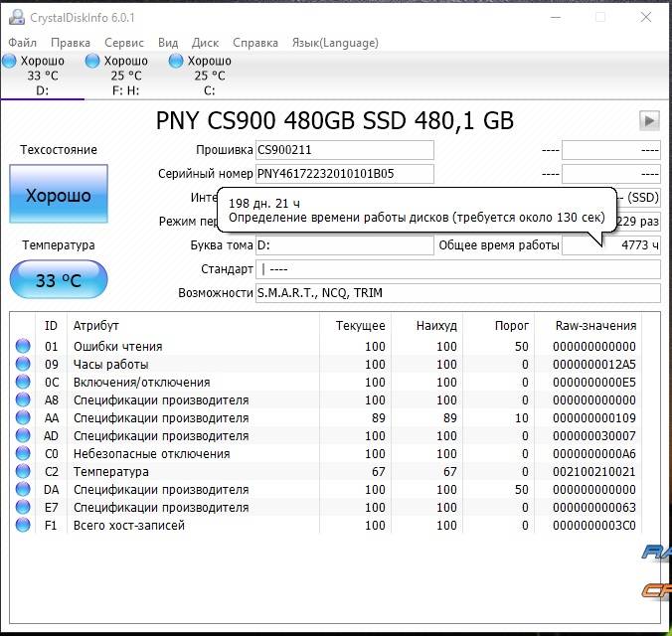Select the Небезопасные отключения attribute text
The height and width of the screenshot is (636, 672).
pos(152,453)
